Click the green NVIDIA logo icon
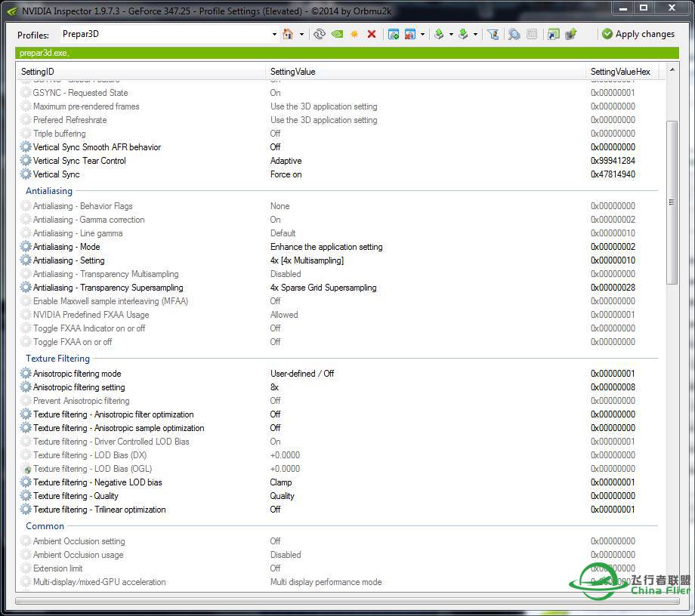695x616 pixels. click(337, 34)
